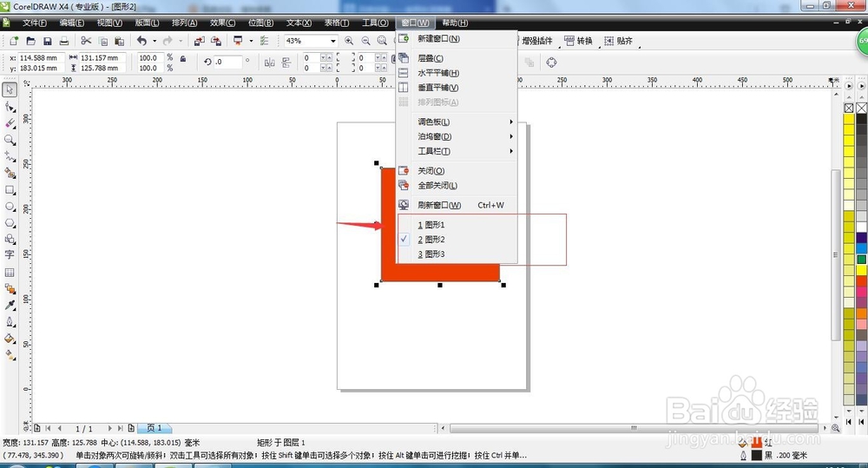Viewport: 868px width, 468px height.
Task: Save the document with the floppy icon
Action: click(x=48, y=41)
